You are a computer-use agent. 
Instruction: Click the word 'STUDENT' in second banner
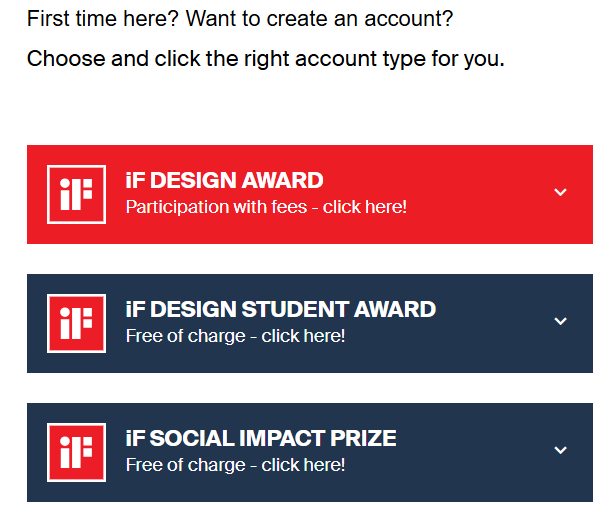(290, 309)
